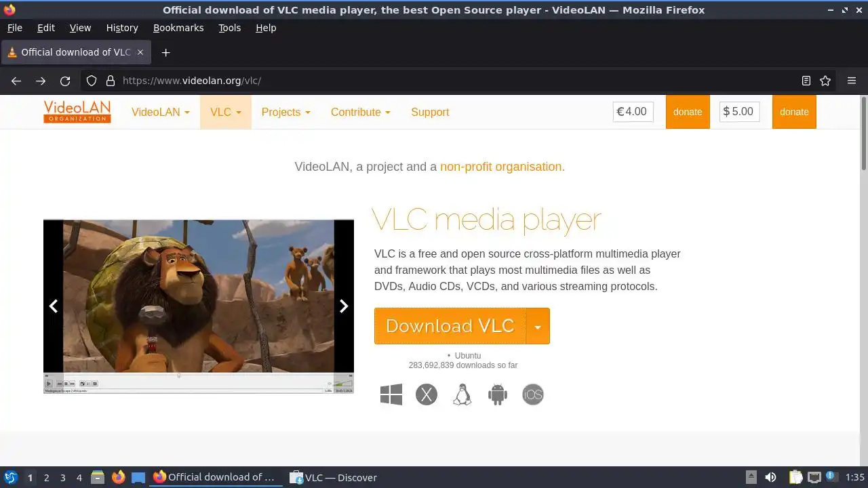Choose the Linux penguin platform icon
The width and height of the screenshot is (868, 488).
point(462,394)
